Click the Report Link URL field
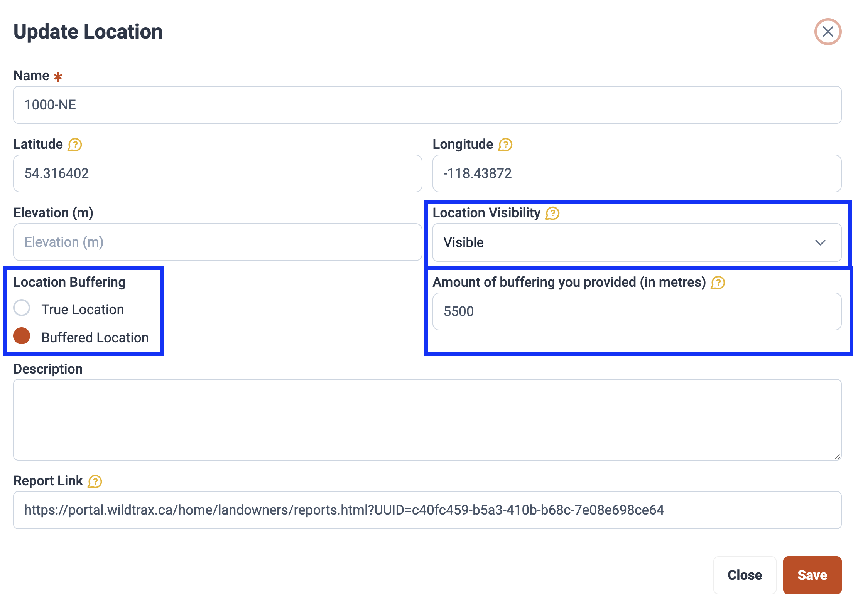This screenshot has height=616, width=858. point(427,510)
